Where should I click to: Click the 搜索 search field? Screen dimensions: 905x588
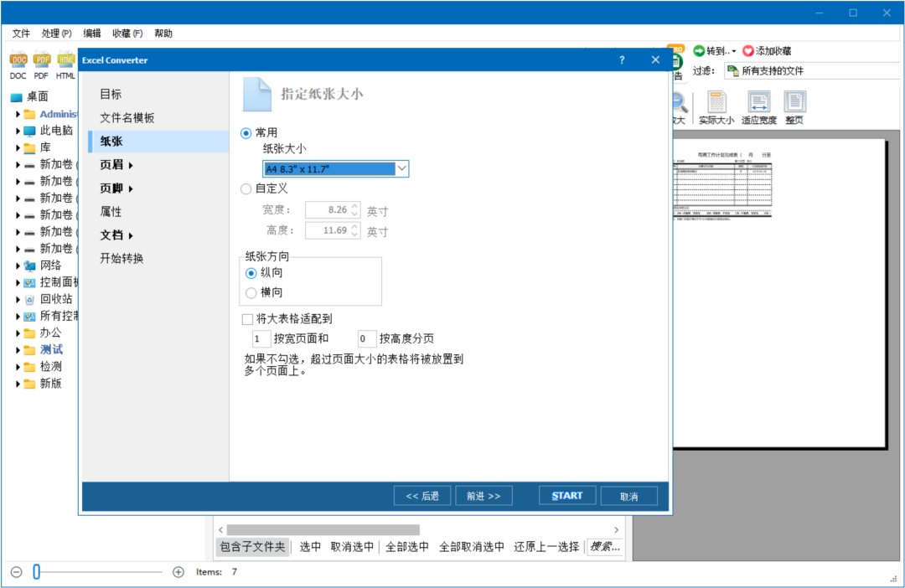point(605,546)
